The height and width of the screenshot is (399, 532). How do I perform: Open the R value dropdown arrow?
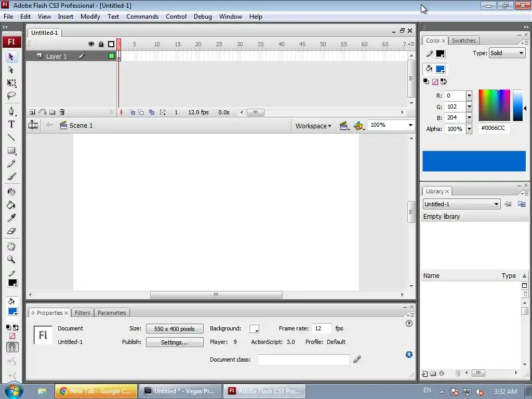click(x=469, y=96)
